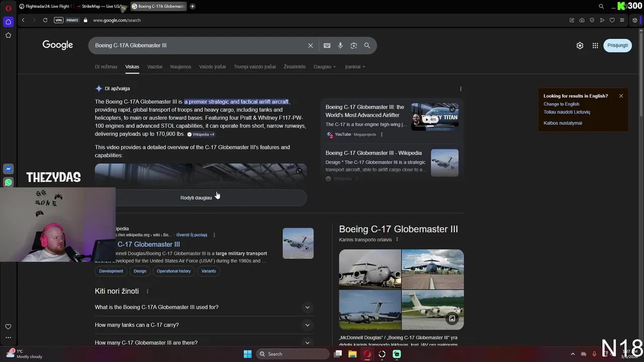Click Change to English link
Viewport: 644px width, 362px height.
561,104
